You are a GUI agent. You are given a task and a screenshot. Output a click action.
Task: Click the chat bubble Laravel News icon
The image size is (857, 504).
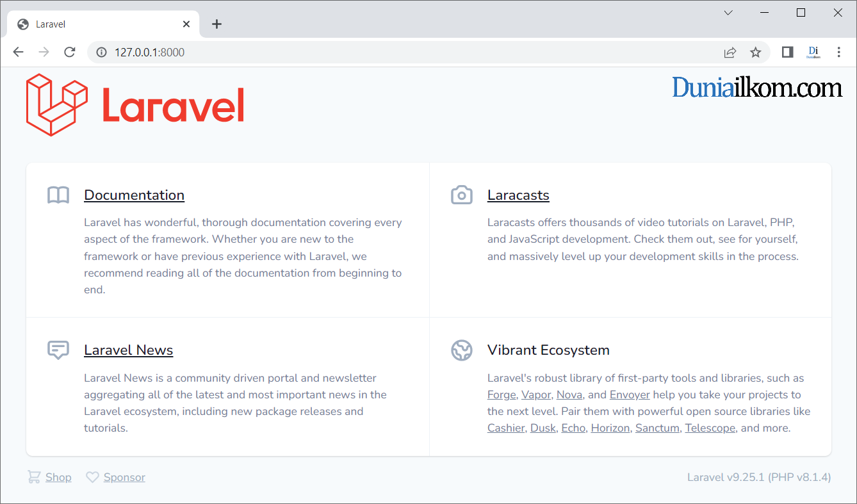tap(58, 350)
